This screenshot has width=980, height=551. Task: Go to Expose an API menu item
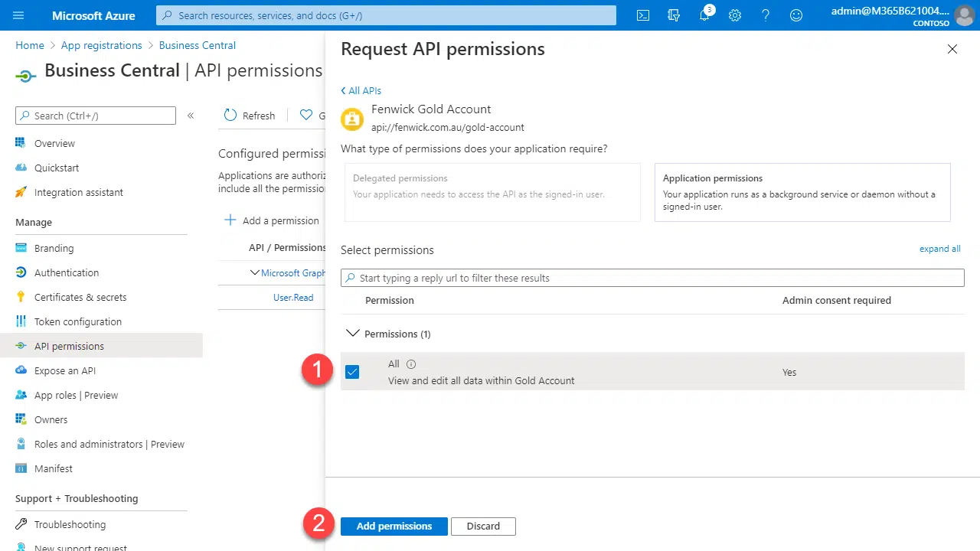click(65, 370)
